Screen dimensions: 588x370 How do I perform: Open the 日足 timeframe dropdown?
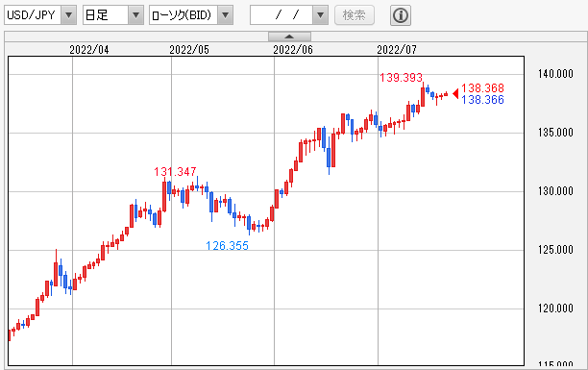(135, 15)
